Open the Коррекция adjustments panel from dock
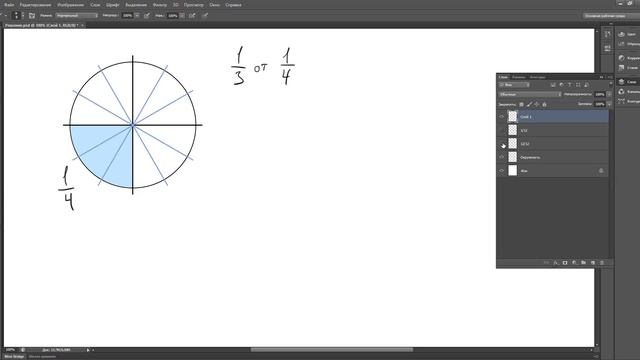The width and height of the screenshot is (640, 360). 628,58
